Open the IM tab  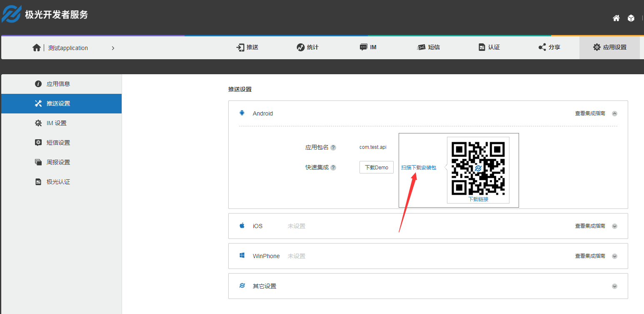368,47
